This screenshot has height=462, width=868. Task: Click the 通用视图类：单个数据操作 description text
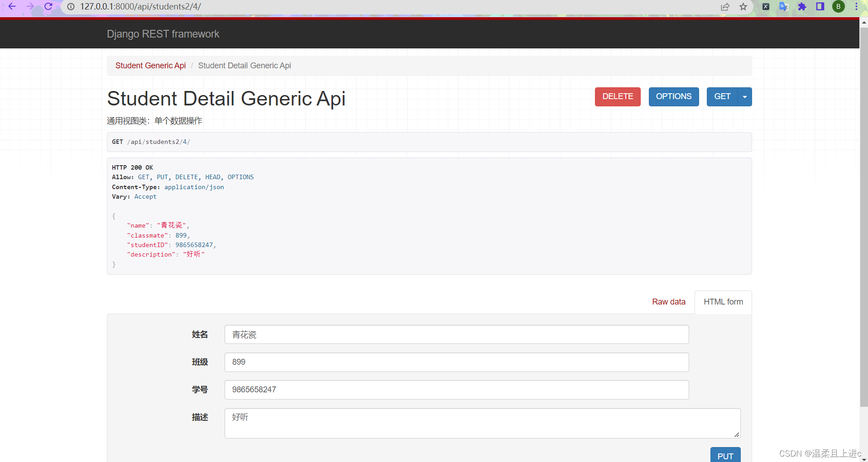tap(154, 121)
